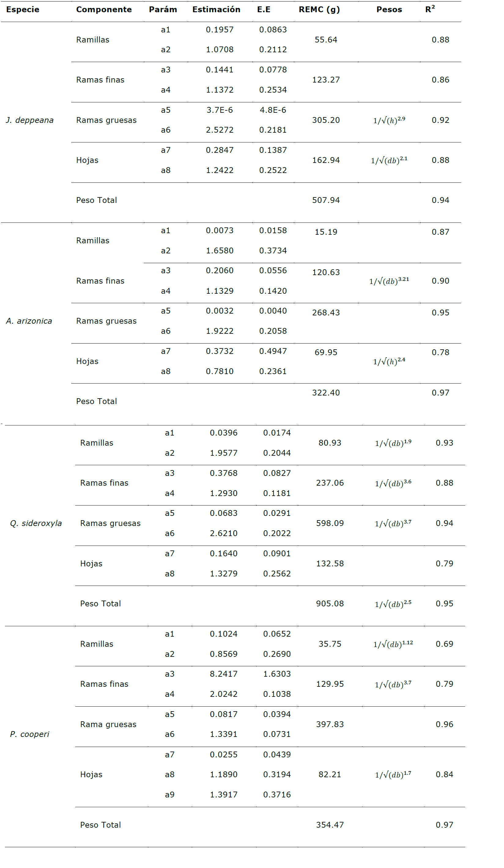Click the a9 parameter cell
The width and height of the screenshot is (504, 868).
tap(170, 794)
